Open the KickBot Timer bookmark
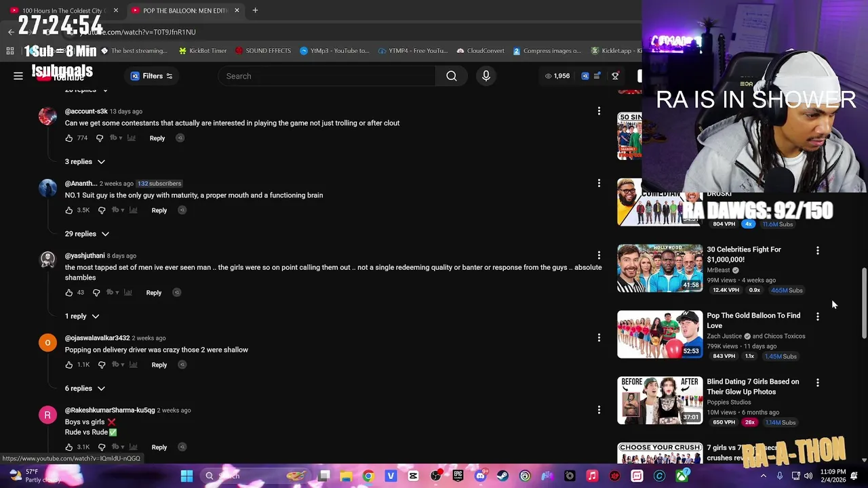Viewport: 868px width, 488px height. pyautogui.click(x=203, y=51)
